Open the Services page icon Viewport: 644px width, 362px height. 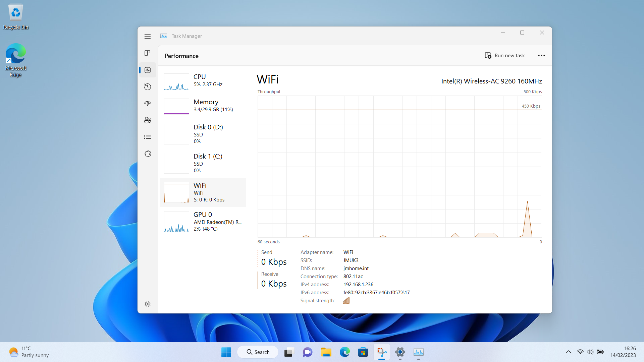click(148, 154)
